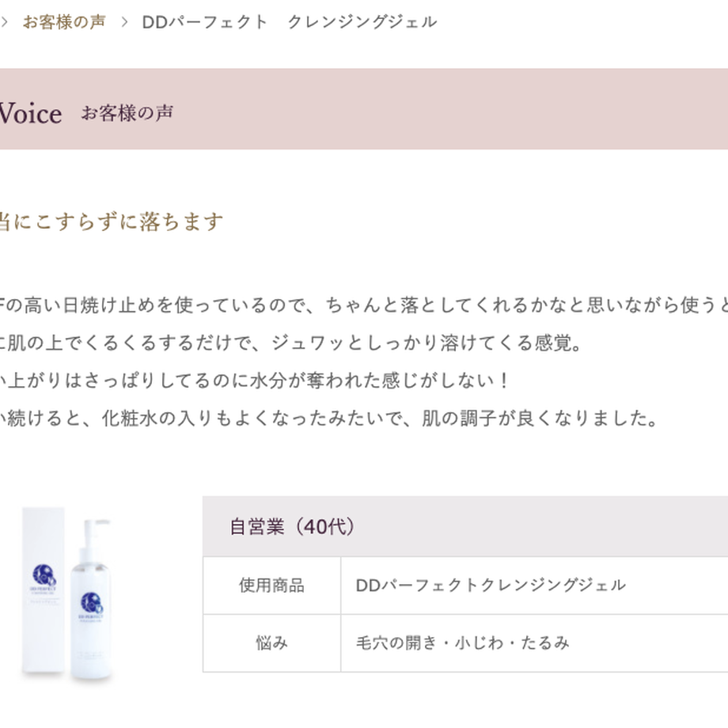Open the cleansing gel product image

[x=66, y=595]
